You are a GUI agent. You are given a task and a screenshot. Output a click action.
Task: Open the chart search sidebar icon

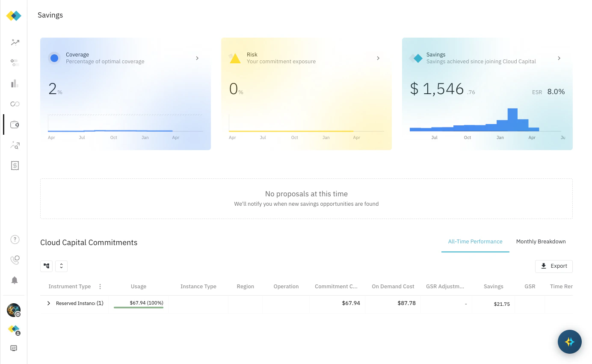click(x=15, y=145)
